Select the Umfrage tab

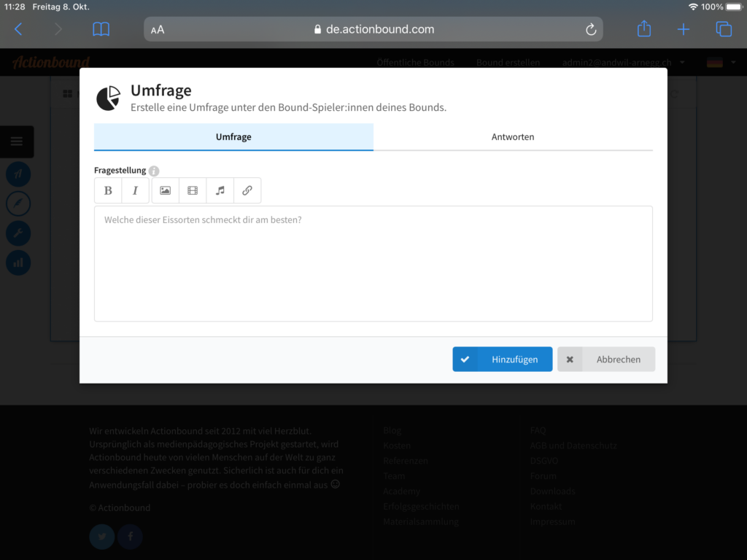click(233, 137)
